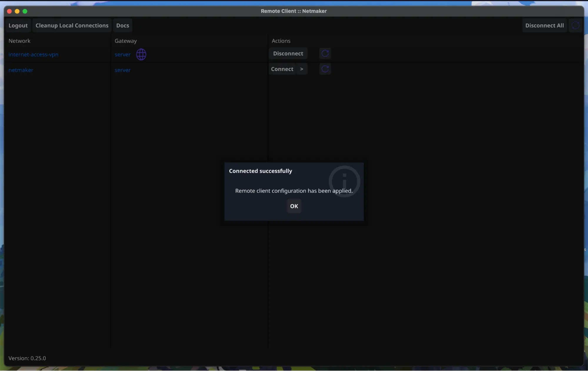Minimize the window with the yellow button
The height and width of the screenshot is (371, 588).
pyautogui.click(x=17, y=11)
